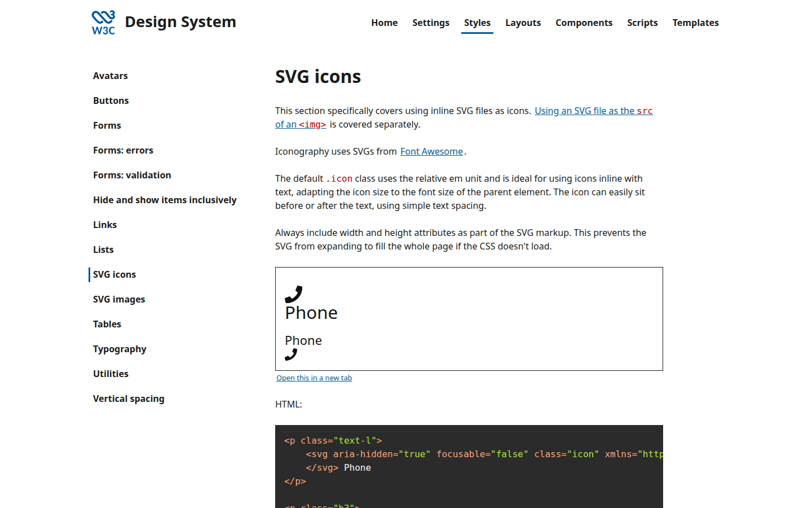Click the SVG icons page heading
Image resolution: width=812 pixels, height=508 pixels.
pyautogui.click(x=318, y=77)
